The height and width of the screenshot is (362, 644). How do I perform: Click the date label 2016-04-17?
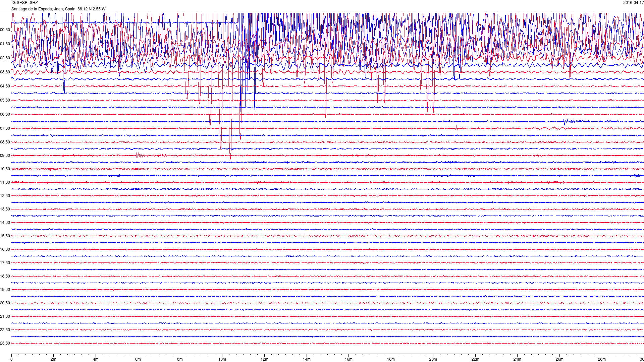[x=633, y=3]
